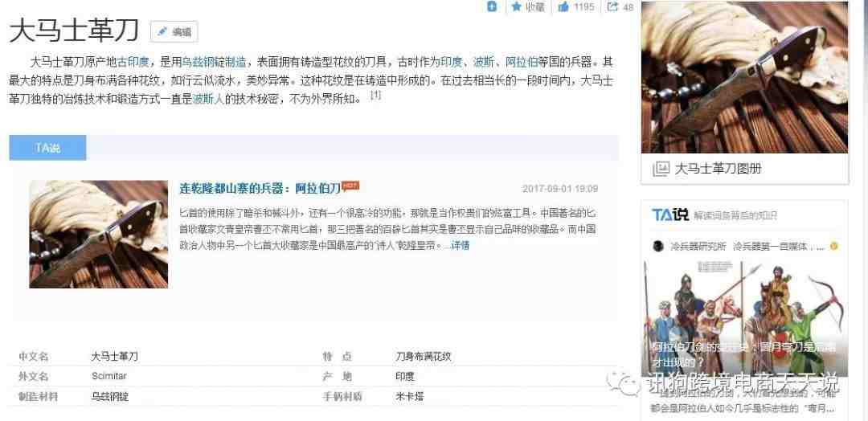
Task: Click the yellow verified badge beside 冷兵器第一自媒体
Action: (833, 246)
